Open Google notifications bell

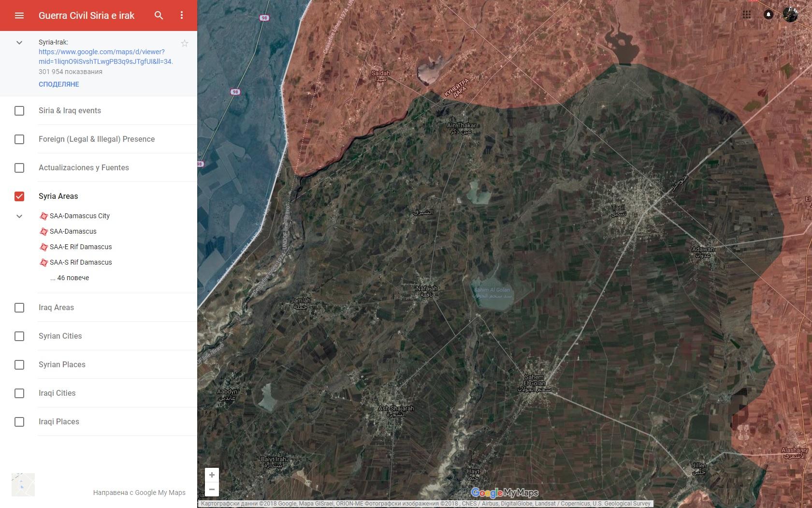coord(768,15)
